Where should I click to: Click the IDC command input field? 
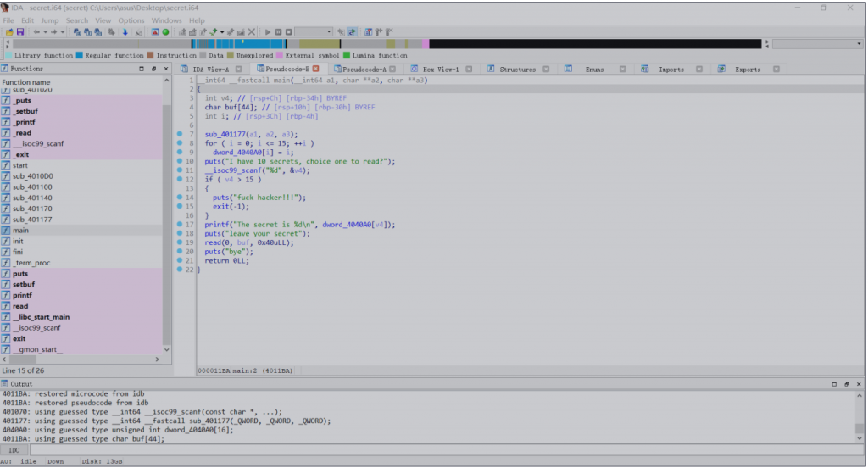point(446,450)
